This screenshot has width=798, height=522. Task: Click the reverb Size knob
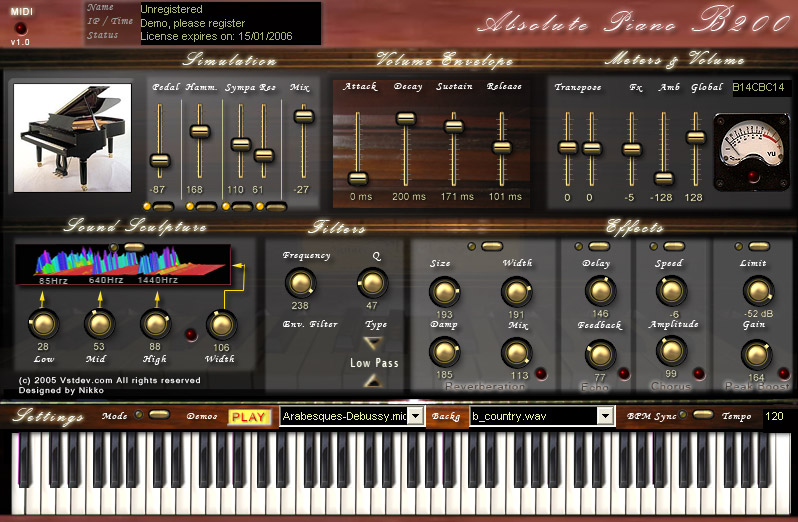click(x=444, y=292)
